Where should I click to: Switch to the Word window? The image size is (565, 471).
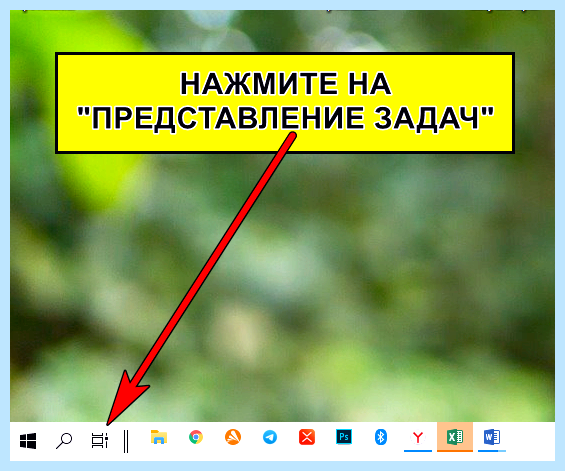pyautogui.click(x=492, y=438)
